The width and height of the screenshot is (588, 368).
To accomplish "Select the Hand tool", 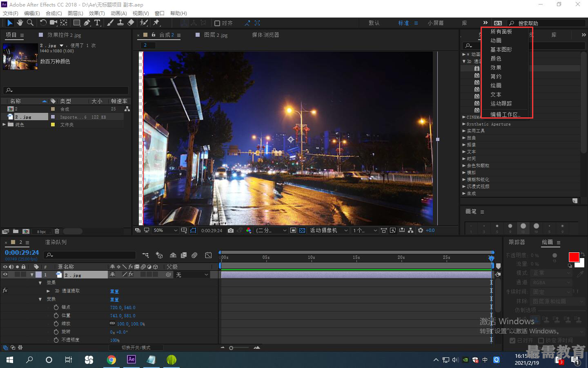I will (20, 23).
